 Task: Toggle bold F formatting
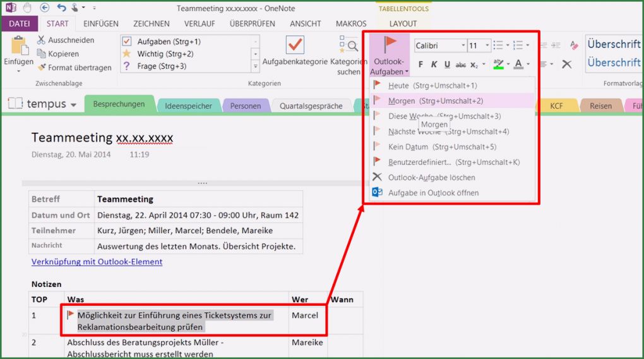coord(420,64)
